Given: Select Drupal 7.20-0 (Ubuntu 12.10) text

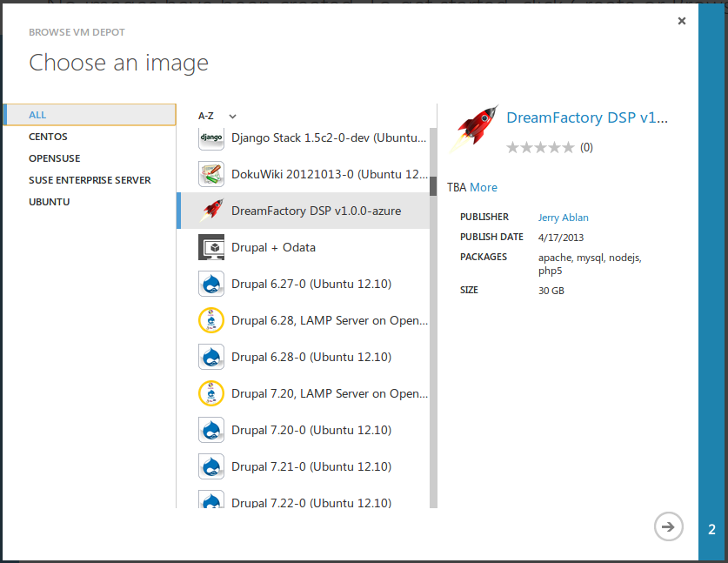Looking at the screenshot, I should pos(311,430).
